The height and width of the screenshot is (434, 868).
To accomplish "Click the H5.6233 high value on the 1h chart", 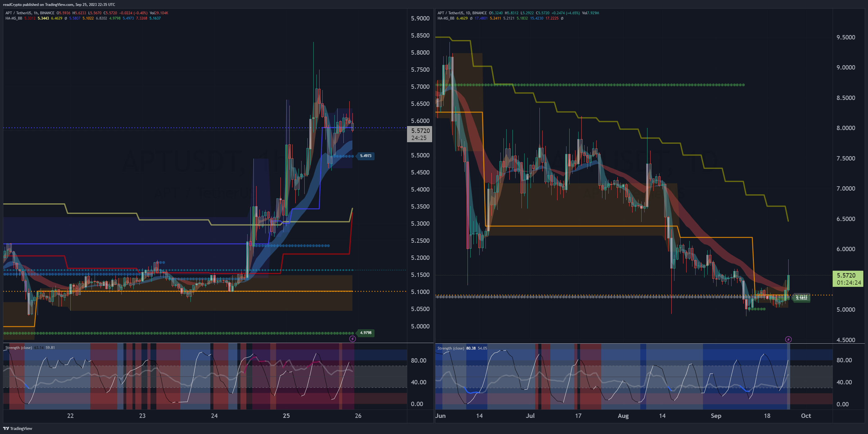I will [79, 13].
